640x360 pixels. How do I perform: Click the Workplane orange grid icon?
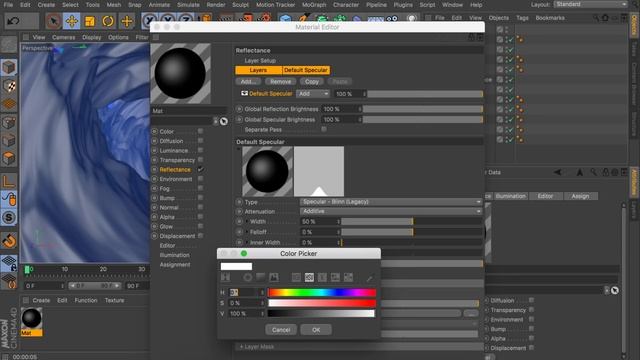[x=9, y=104]
